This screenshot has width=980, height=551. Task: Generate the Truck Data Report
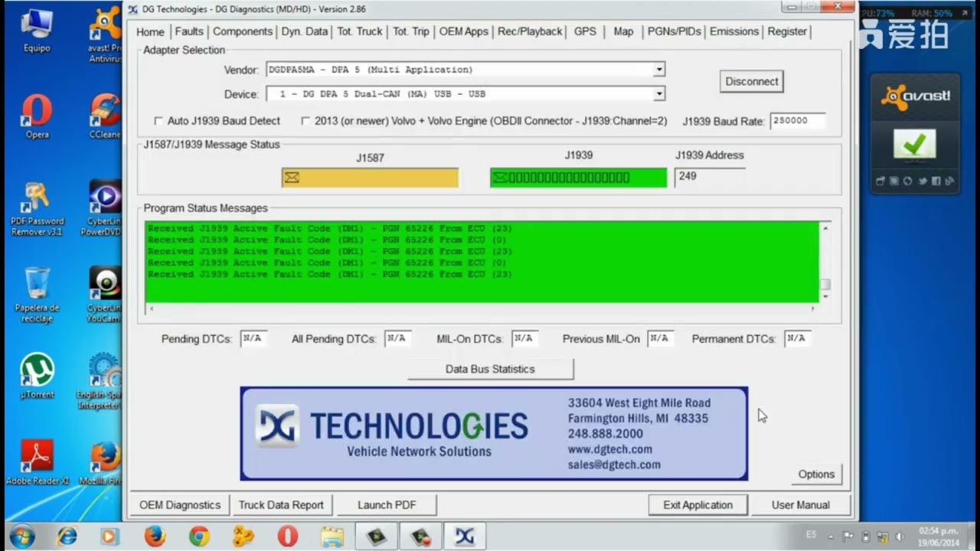click(x=281, y=505)
